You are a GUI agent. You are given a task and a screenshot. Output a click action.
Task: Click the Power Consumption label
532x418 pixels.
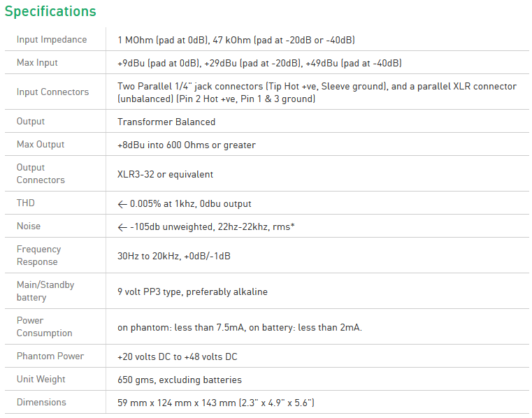[x=44, y=327]
